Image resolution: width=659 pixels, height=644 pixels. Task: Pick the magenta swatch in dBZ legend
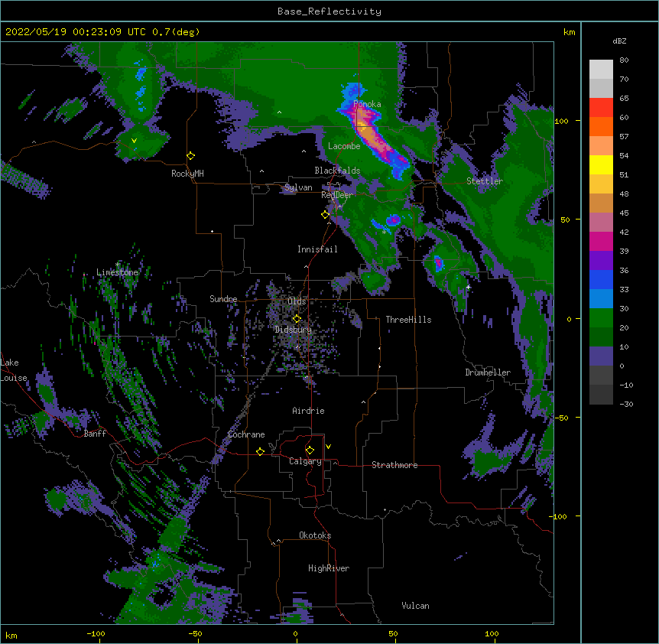[601, 241]
